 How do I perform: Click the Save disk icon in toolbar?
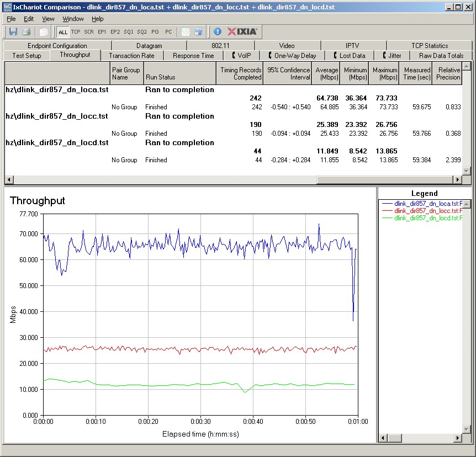tap(13, 31)
